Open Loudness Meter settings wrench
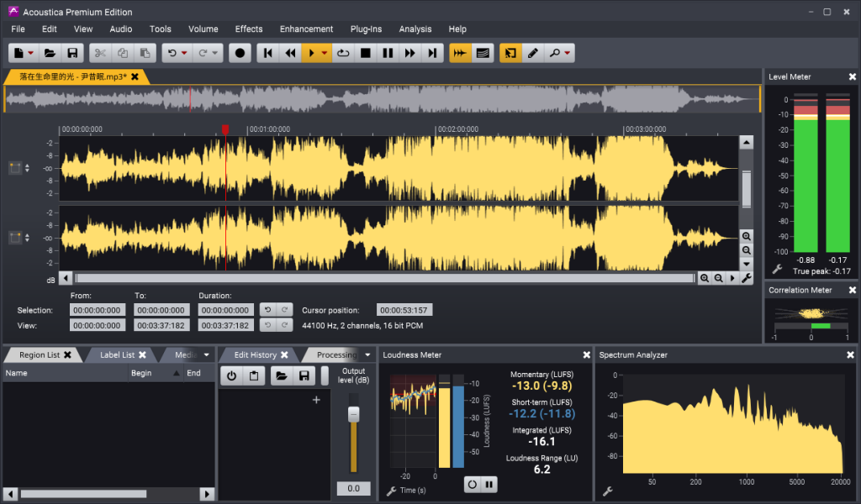The width and height of the screenshot is (861, 504). [392, 491]
